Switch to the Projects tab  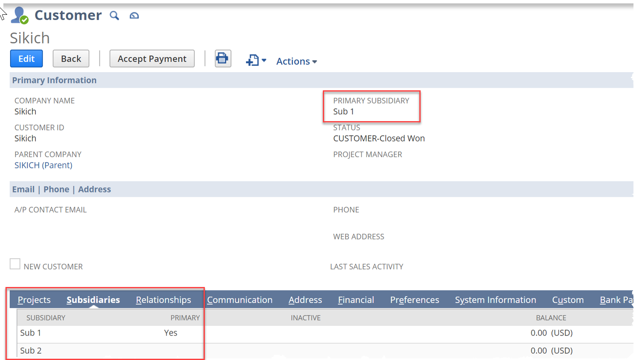coord(34,300)
